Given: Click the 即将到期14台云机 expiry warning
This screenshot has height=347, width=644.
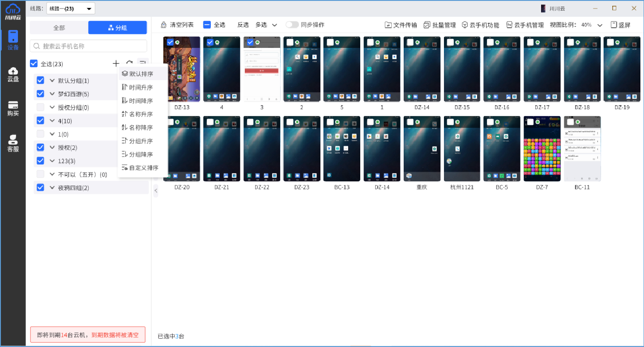Looking at the screenshot, I should [x=88, y=334].
